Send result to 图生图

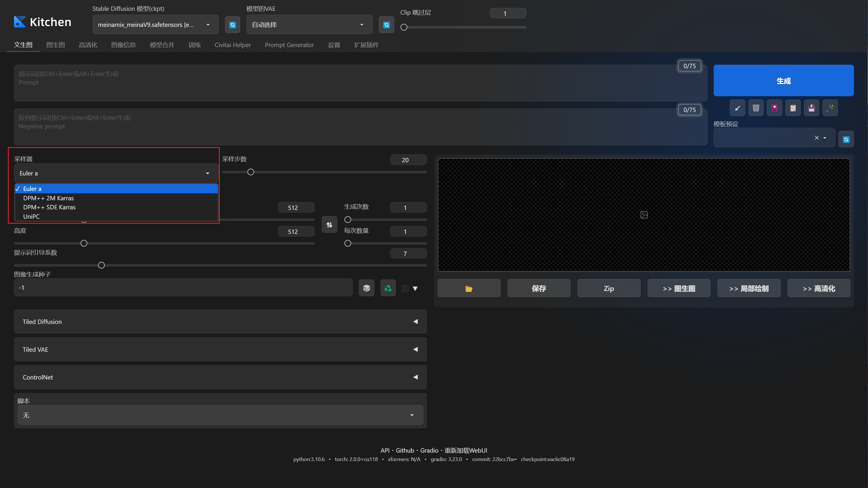pyautogui.click(x=679, y=289)
